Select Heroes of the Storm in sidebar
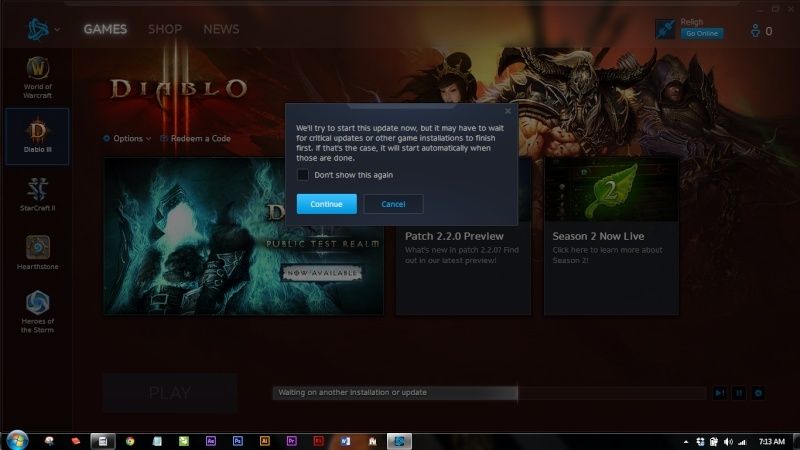The width and height of the screenshot is (800, 450). pos(37,312)
